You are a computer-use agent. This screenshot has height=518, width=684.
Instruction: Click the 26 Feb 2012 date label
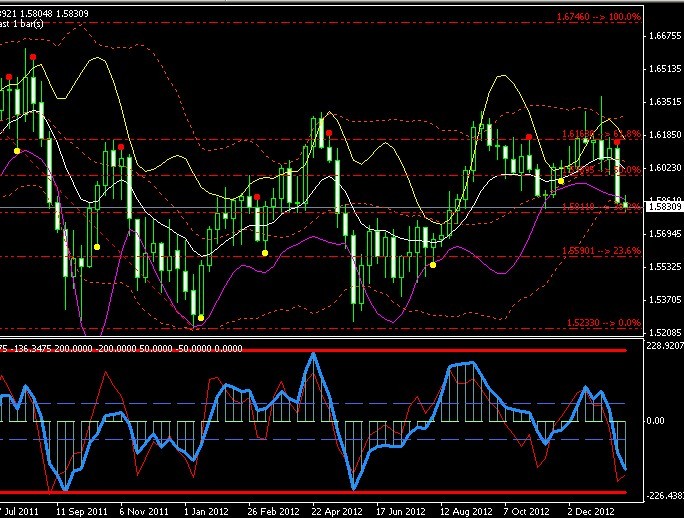pyautogui.click(x=274, y=511)
